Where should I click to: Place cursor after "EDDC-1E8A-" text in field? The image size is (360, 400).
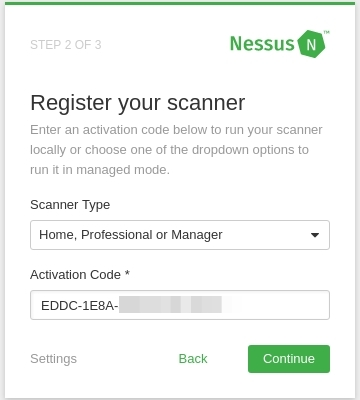(x=119, y=305)
